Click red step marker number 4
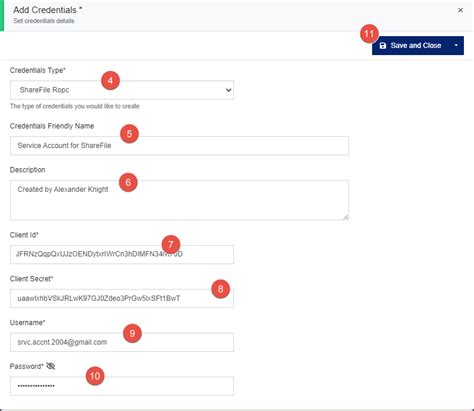 110,81
